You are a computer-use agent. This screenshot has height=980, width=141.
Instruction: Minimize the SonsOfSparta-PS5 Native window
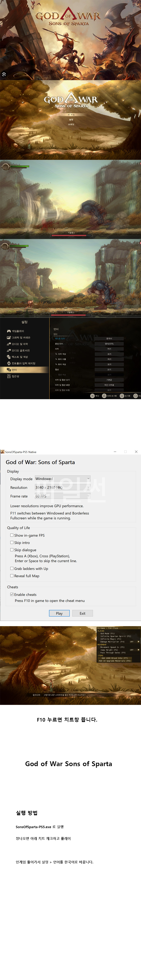[115, 452]
